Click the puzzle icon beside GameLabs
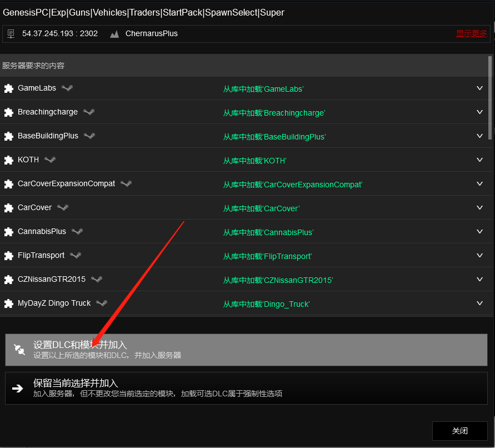Image resolution: width=495 pixels, height=448 pixels. 9,88
